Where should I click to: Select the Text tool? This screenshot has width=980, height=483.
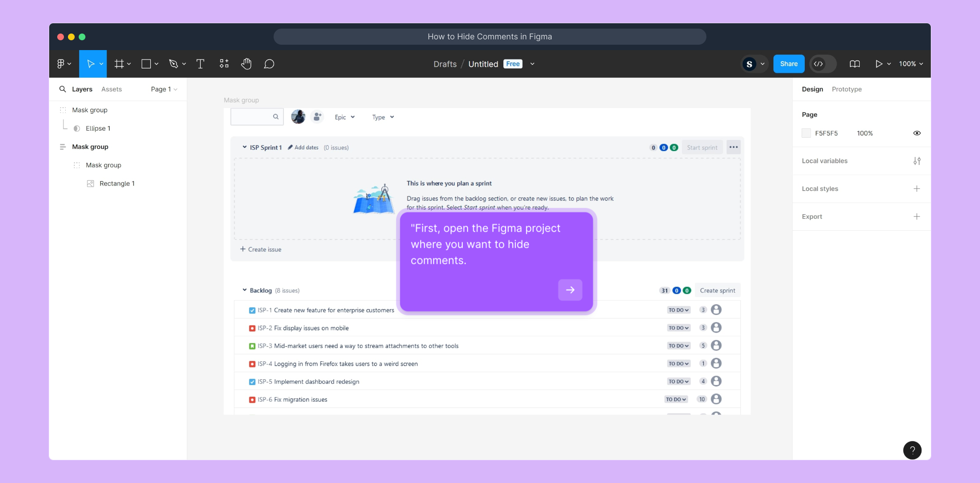point(200,64)
